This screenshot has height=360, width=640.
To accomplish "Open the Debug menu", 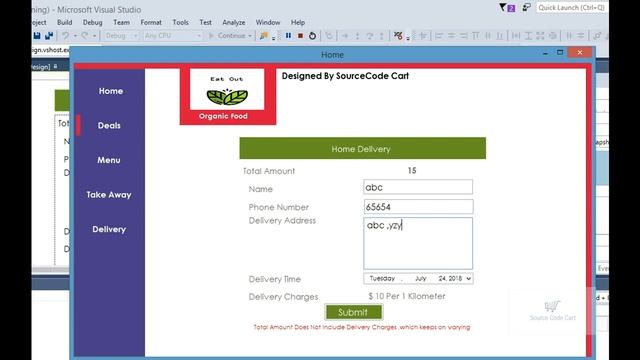I will pos(93,22).
